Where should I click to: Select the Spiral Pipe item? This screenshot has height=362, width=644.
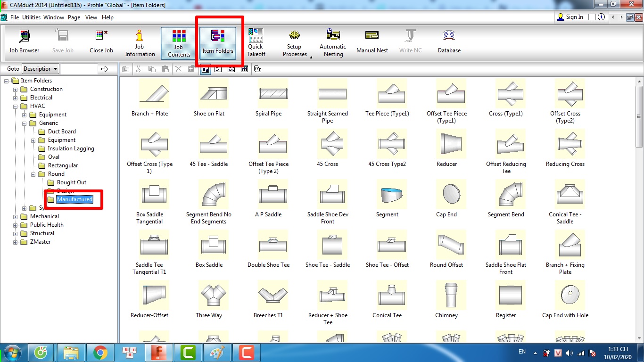pos(269,99)
